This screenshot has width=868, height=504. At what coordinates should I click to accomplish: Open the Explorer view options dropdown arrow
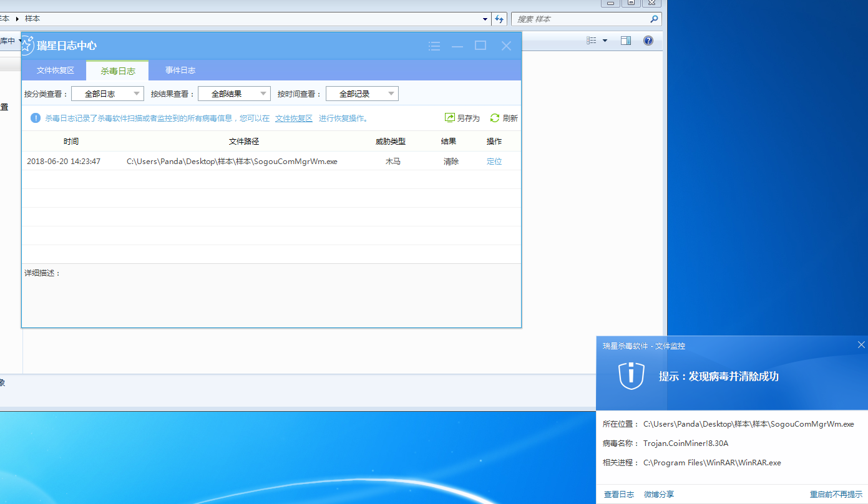click(605, 41)
